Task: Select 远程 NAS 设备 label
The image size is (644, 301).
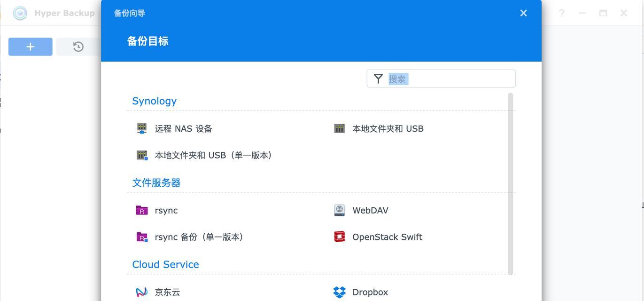Action: point(183,129)
